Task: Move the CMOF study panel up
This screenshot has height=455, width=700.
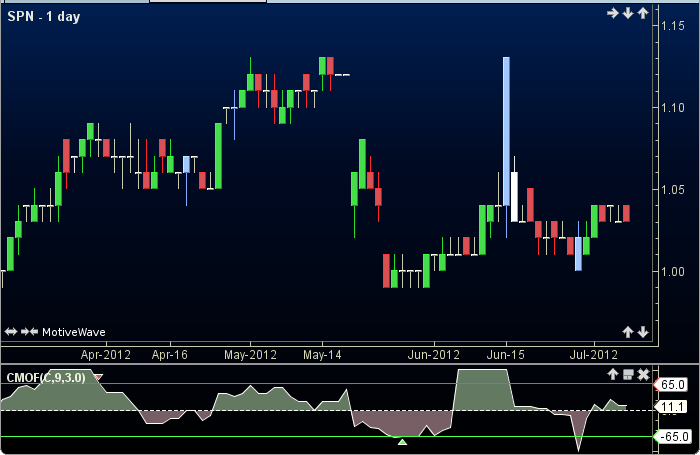Action: [612, 374]
